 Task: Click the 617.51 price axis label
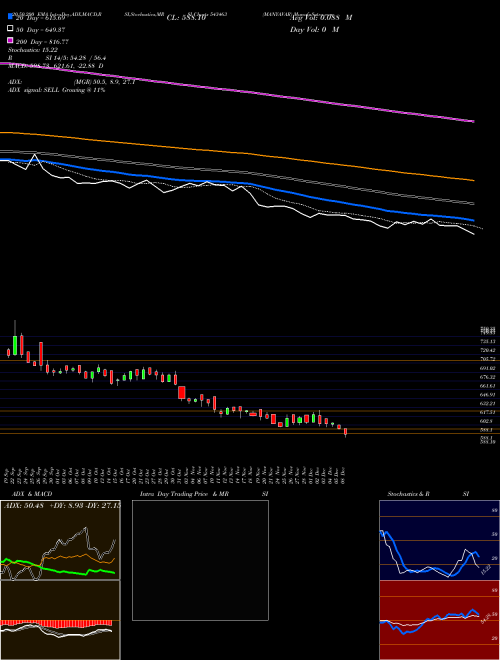point(487,412)
